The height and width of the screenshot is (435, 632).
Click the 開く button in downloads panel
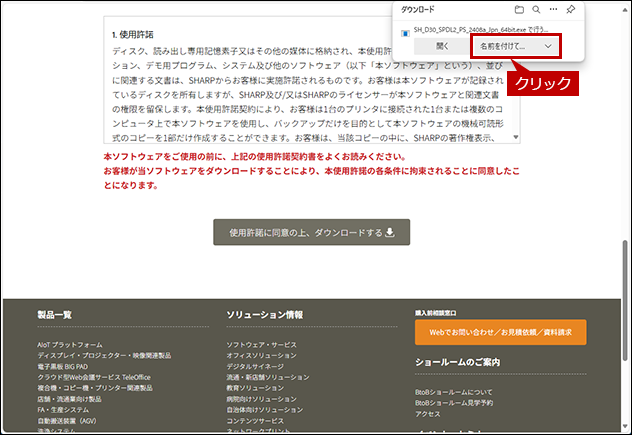coord(442,46)
